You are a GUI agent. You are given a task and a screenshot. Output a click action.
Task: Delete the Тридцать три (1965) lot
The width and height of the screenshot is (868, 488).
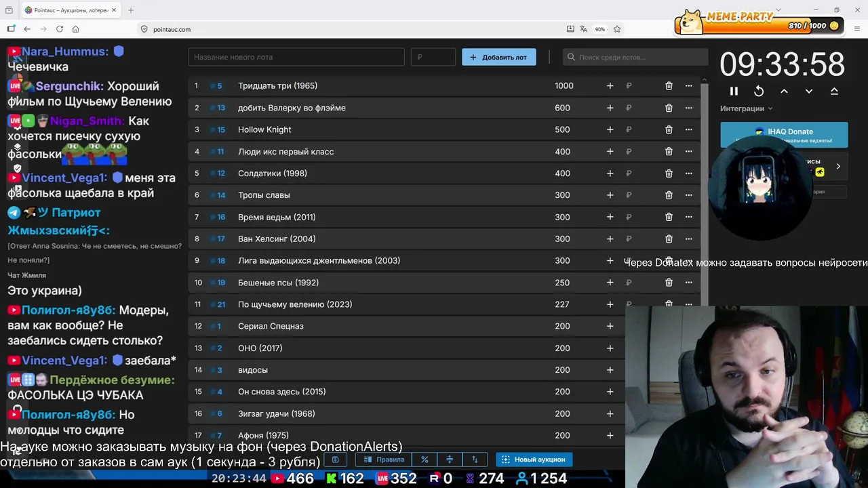click(x=669, y=86)
